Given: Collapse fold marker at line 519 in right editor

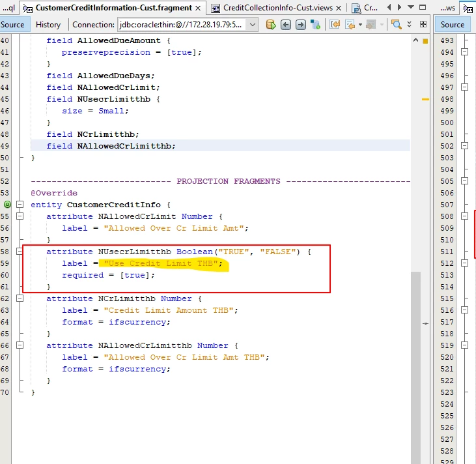Looking at the screenshot, I should pos(464,345).
